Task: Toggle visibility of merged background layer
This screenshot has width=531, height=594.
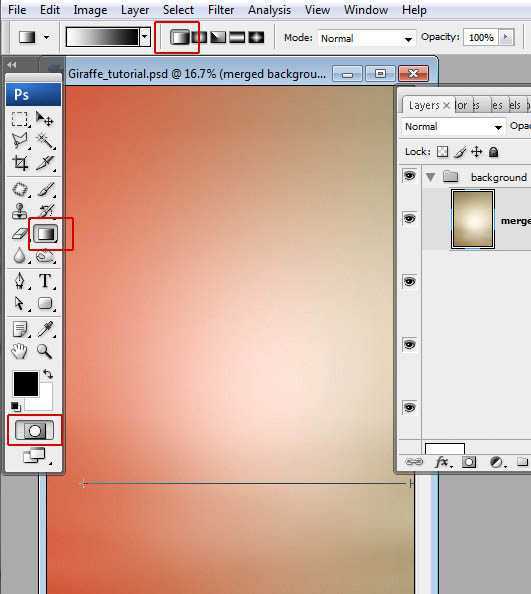Action: point(409,219)
